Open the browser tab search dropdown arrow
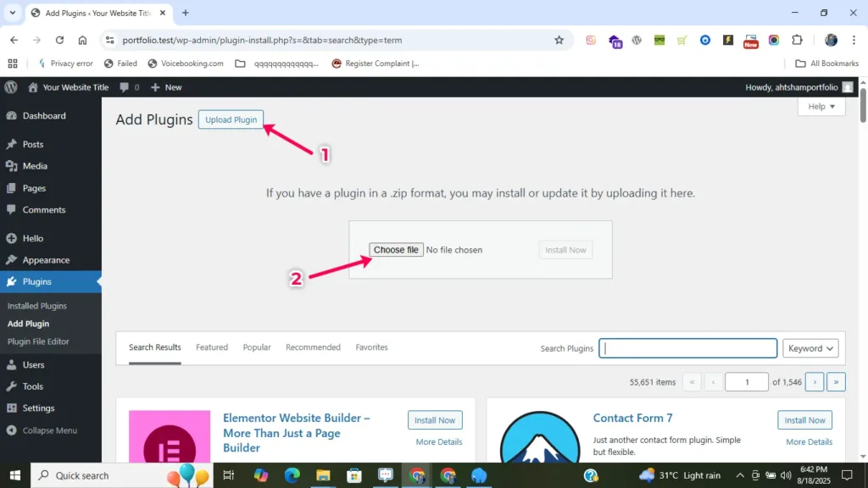Screen dimensions: 868x488 (13, 13)
